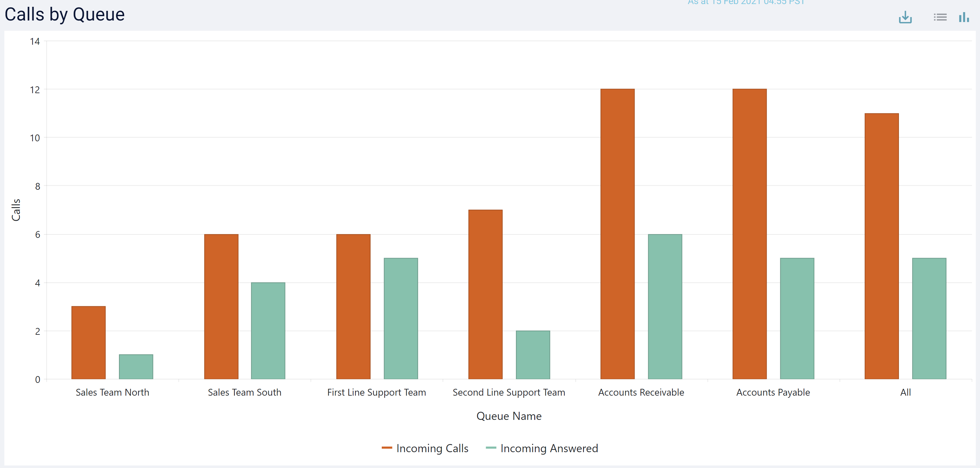Click the download chart icon
Image resolution: width=980 pixels, height=468 pixels.
(x=905, y=17)
